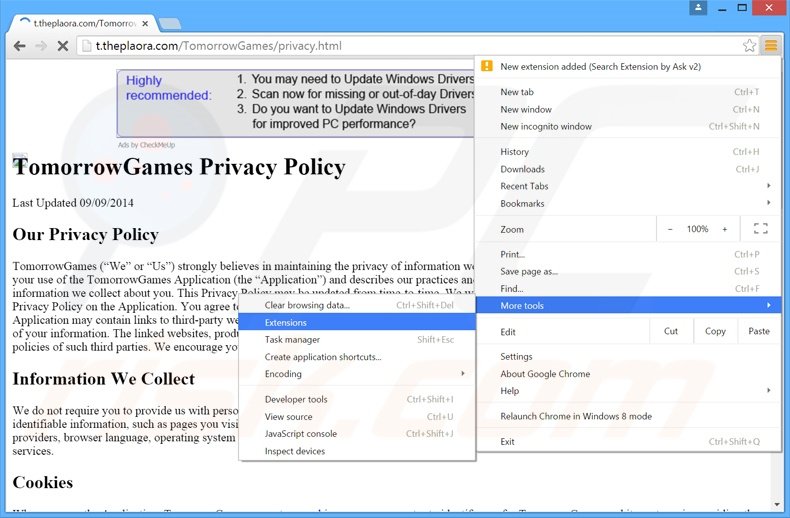790x518 pixels.
Task: Click the scrollbar down arrow
Action: [777, 504]
